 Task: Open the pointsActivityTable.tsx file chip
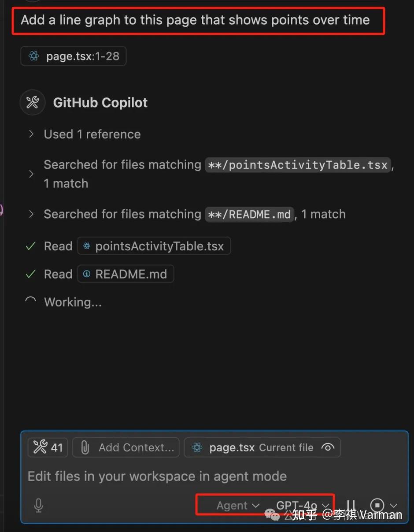(x=154, y=246)
